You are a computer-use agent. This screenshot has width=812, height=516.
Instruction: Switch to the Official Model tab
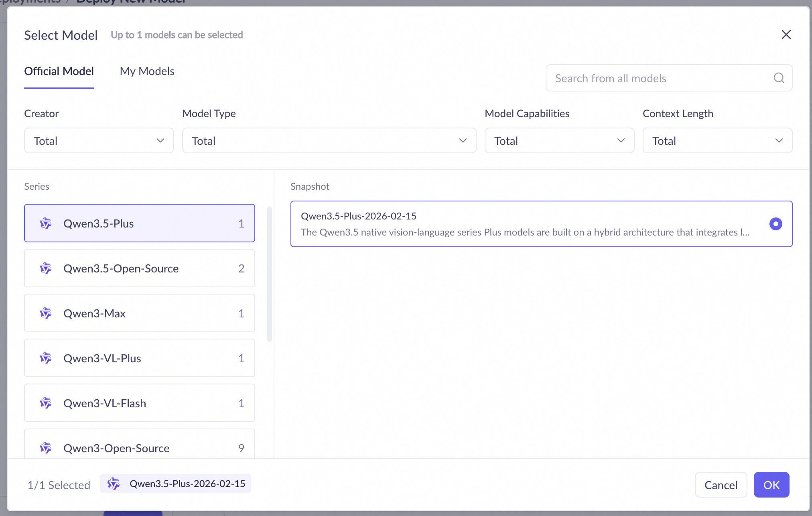[59, 71]
